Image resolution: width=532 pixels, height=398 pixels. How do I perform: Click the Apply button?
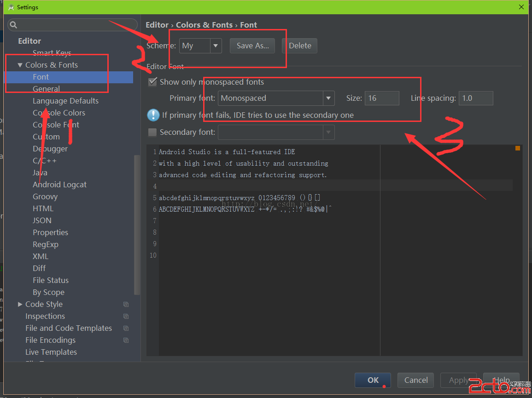pyautogui.click(x=458, y=380)
